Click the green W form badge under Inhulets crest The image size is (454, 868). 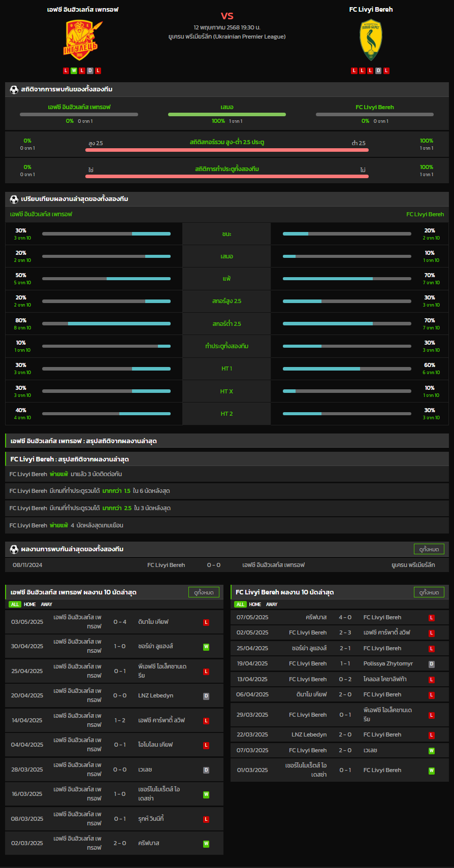[74, 71]
